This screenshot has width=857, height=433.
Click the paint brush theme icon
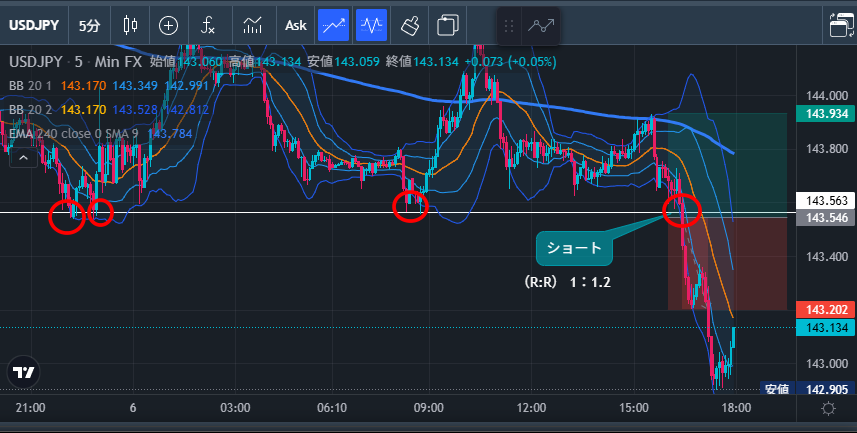tap(409, 25)
